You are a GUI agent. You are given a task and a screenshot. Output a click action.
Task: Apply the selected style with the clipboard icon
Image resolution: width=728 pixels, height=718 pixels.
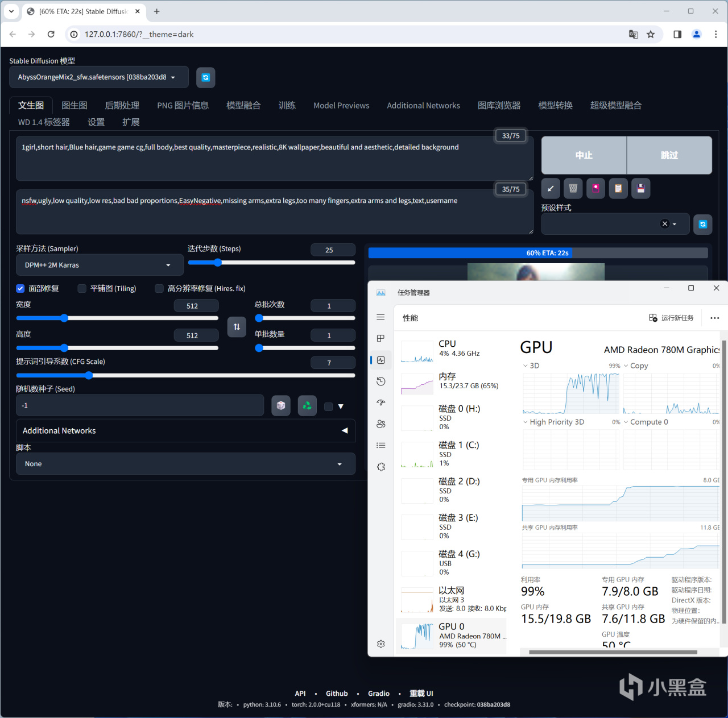click(x=618, y=188)
